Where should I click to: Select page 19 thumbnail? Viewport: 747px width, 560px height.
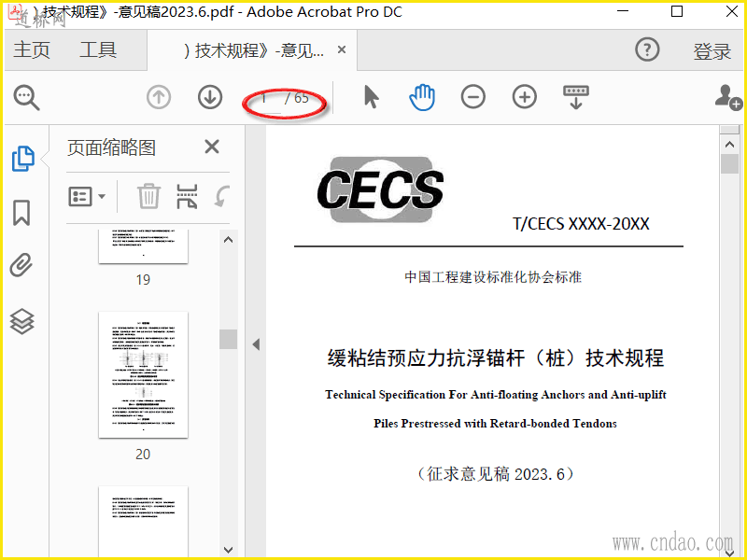[x=144, y=246]
